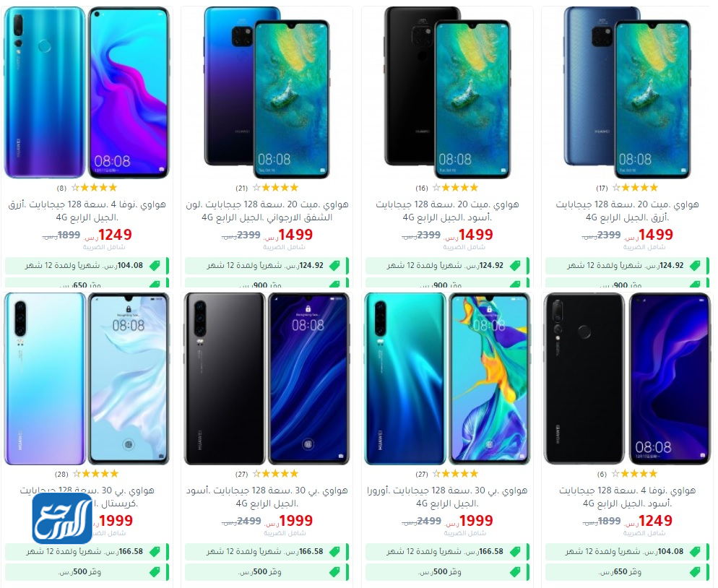
Task: Open Aurora Huawei P30 product image
Action: click(x=447, y=379)
